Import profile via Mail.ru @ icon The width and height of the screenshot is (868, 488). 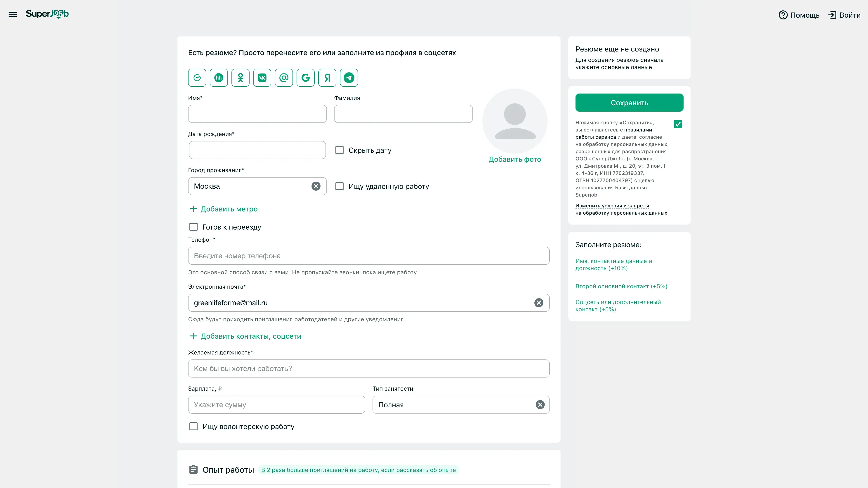tap(284, 78)
